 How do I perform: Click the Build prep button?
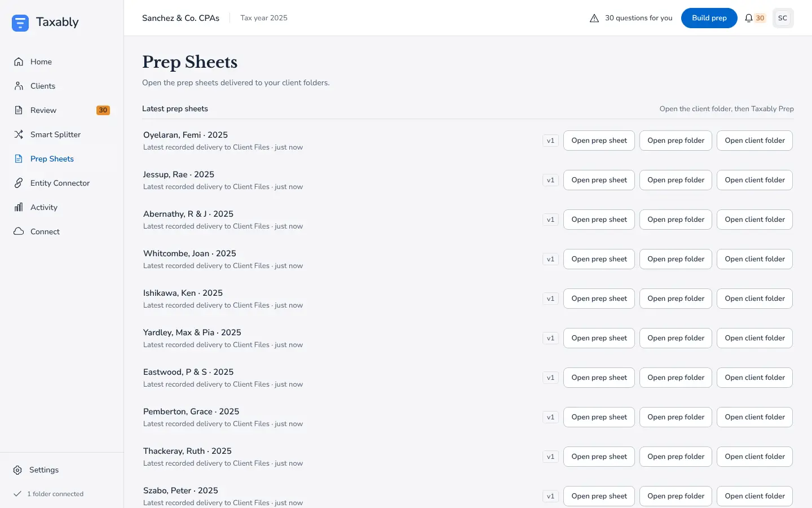[x=709, y=18]
